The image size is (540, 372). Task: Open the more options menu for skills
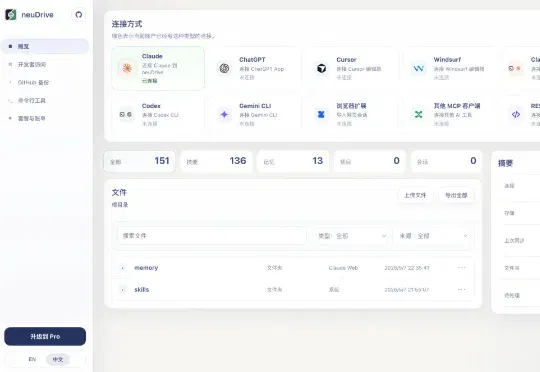pyautogui.click(x=461, y=289)
